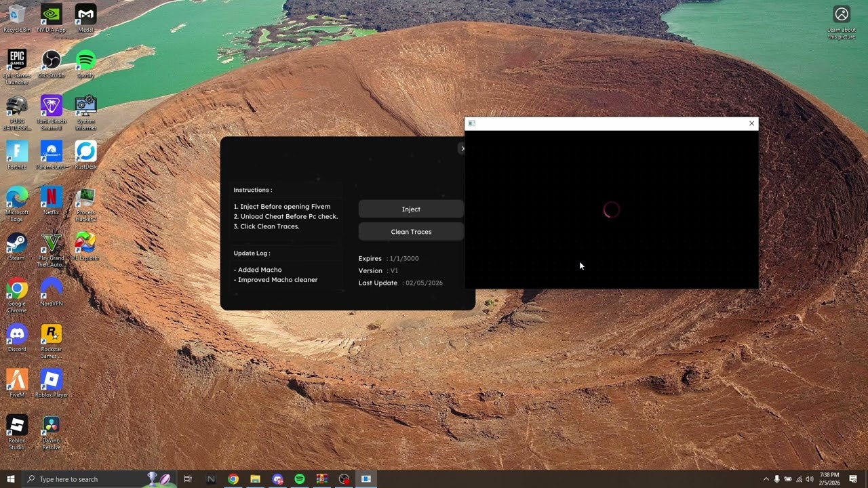This screenshot has width=868, height=488.
Task: Close the dark injector panel
Action: coord(462,148)
